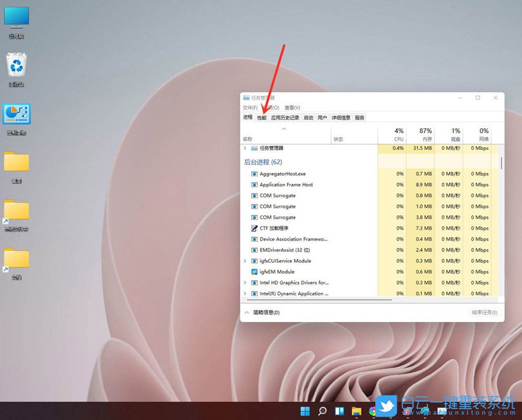Select the CTF 加载程序 process icon
The image size is (522, 420).
[253, 228]
